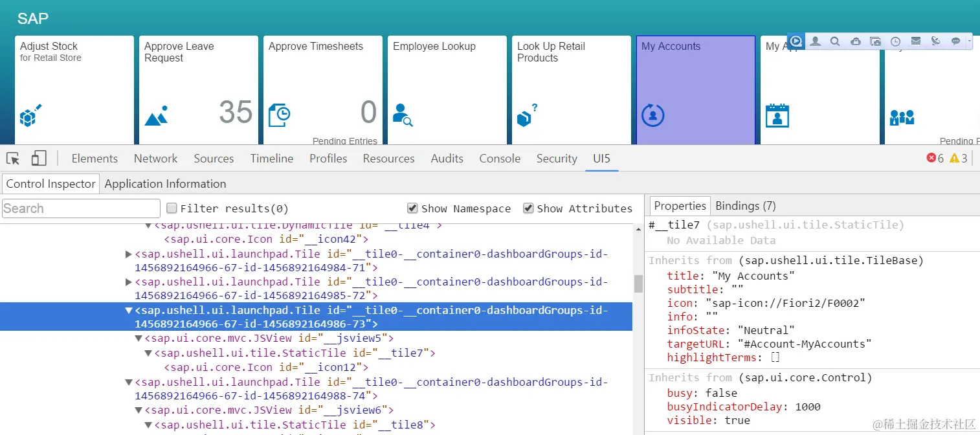980x435 pixels.
Task: Open the Elements DevTools tab
Action: [95, 159]
